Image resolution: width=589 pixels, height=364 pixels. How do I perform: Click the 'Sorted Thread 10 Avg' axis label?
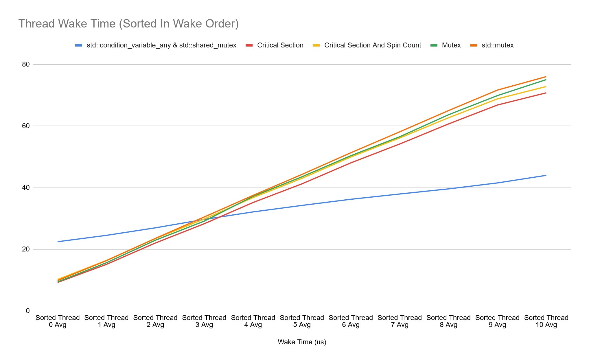pos(546,321)
